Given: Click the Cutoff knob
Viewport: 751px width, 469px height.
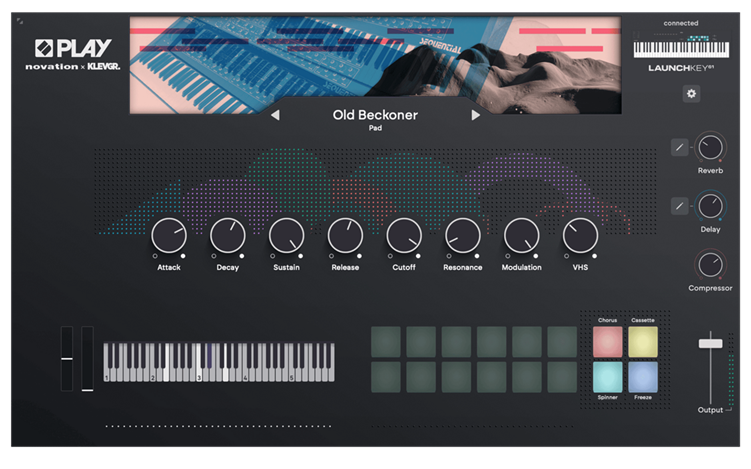Looking at the screenshot, I should (404, 236).
